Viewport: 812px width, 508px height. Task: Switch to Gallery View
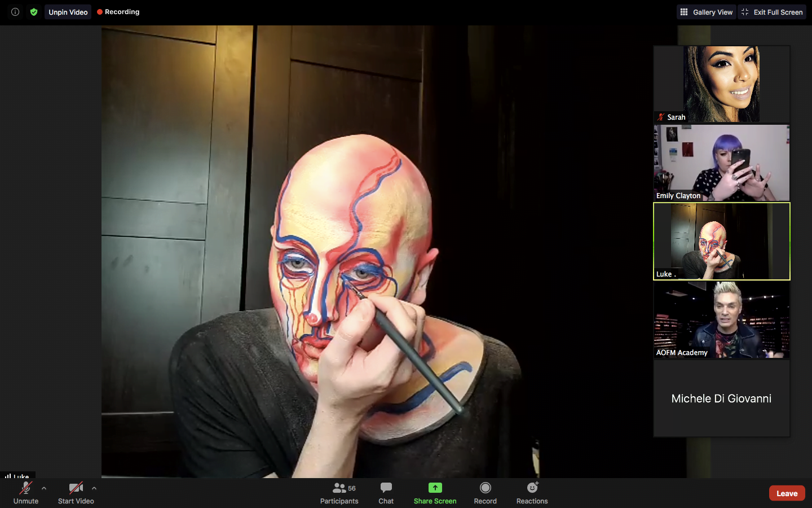tap(707, 12)
